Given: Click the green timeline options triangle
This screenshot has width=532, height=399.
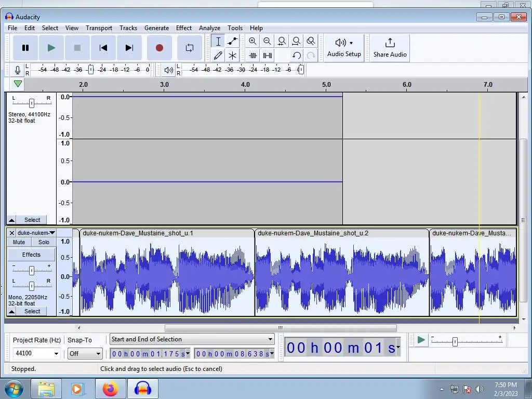Looking at the screenshot, I should tap(18, 84).
